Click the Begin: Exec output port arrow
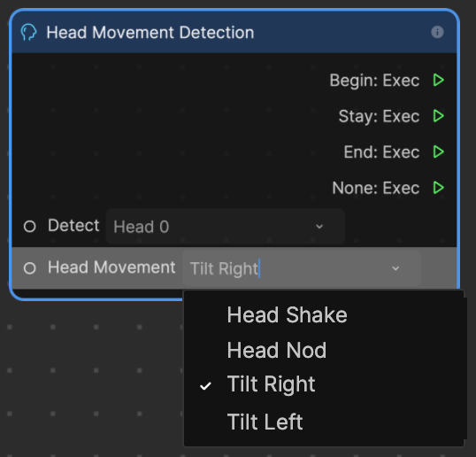This screenshot has height=457, width=476. coord(438,81)
